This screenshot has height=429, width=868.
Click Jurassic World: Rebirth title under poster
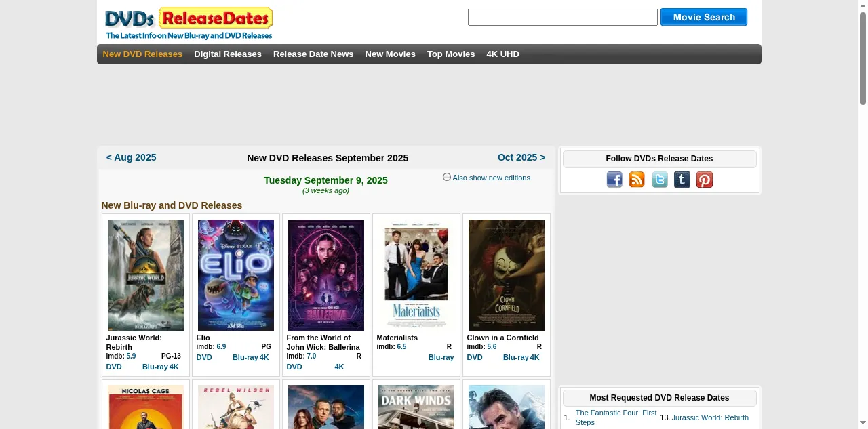(134, 342)
